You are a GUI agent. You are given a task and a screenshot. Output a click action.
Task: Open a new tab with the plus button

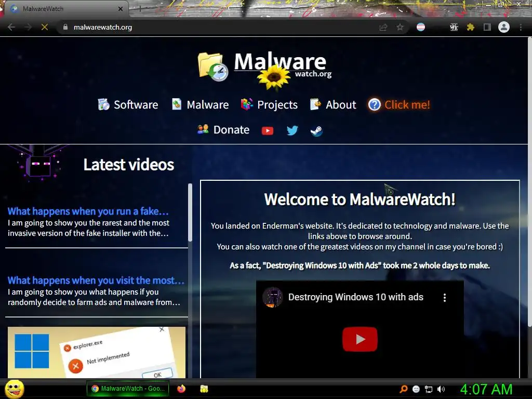(140, 9)
